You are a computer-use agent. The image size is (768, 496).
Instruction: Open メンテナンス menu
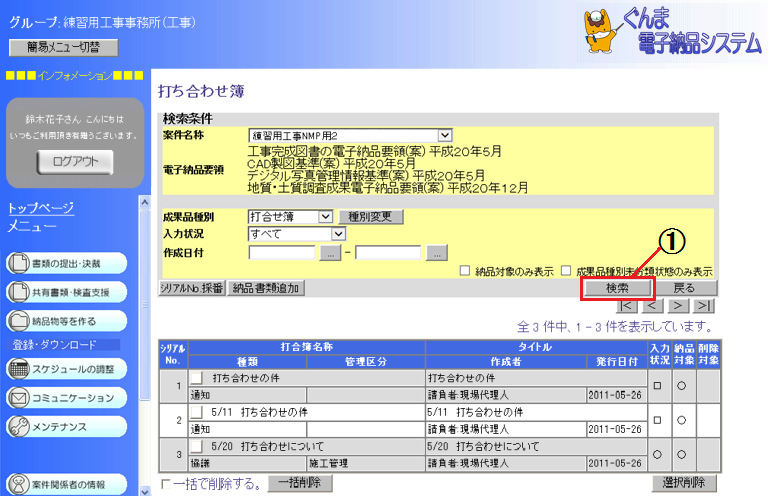(67, 427)
